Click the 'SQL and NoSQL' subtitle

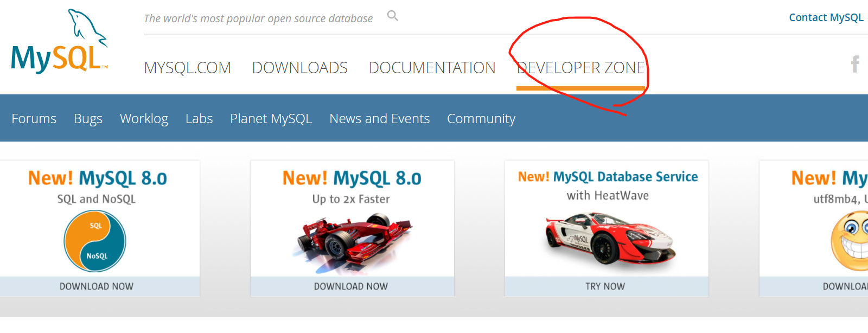click(x=97, y=199)
